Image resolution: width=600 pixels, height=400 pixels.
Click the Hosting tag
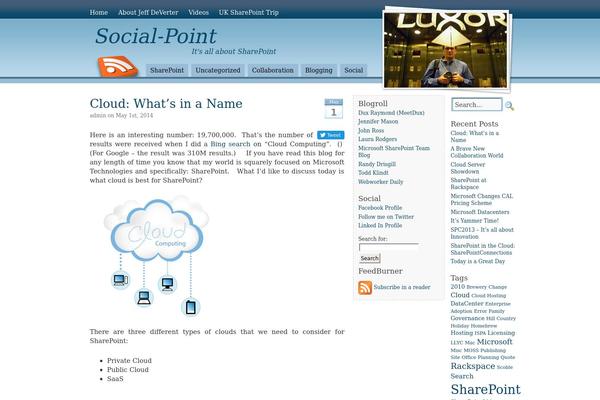click(x=461, y=333)
